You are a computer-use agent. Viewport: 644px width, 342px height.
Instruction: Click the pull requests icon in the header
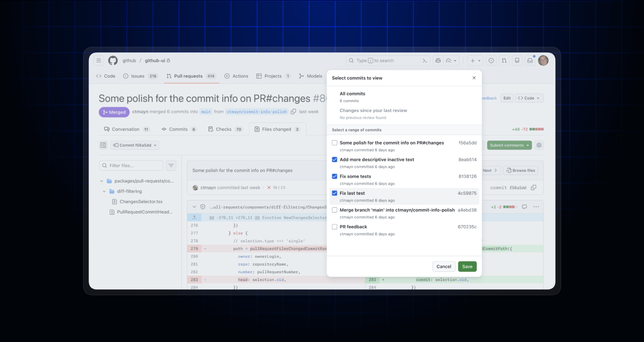(x=504, y=60)
